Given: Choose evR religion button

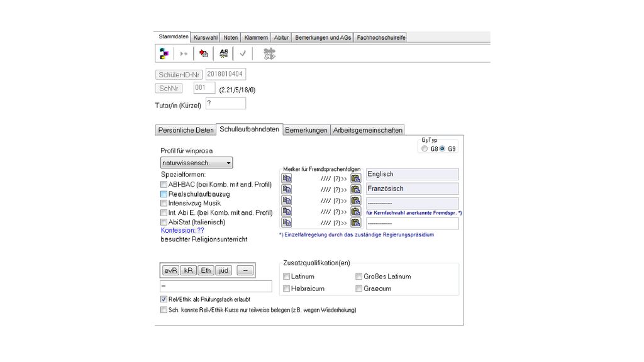Looking at the screenshot, I should pos(170,270).
